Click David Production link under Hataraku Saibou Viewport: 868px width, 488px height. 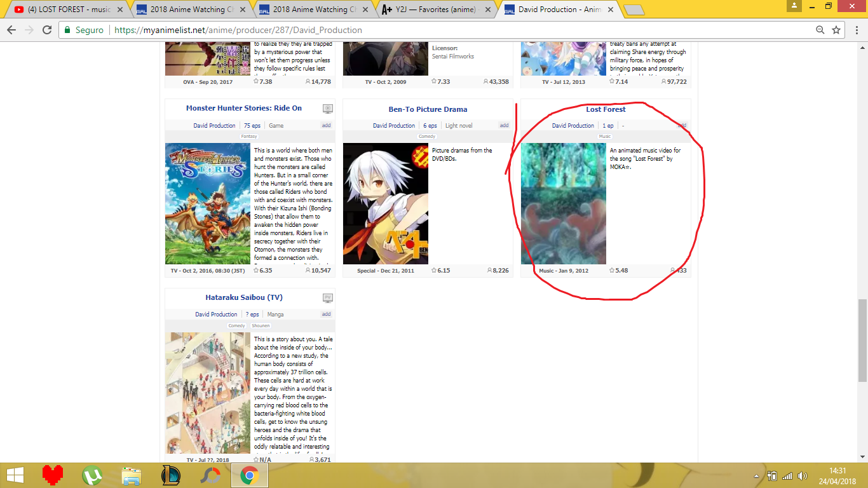[216, 315]
